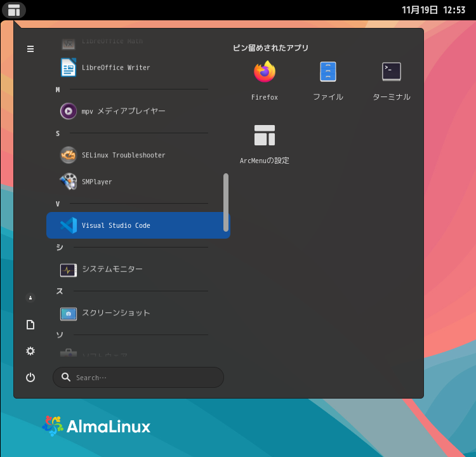The width and height of the screenshot is (476, 457).
Task: Click the hamburger menu icon in sidebar
Action: [x=30, y=49]
